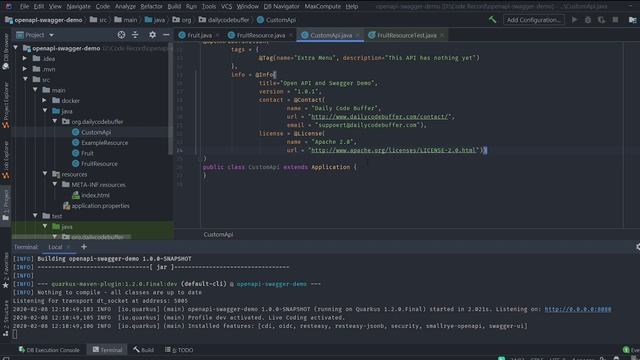The image size is (640, 360).
Task: Collapse the openapi-swagger-demo root node
Action: 16,48
